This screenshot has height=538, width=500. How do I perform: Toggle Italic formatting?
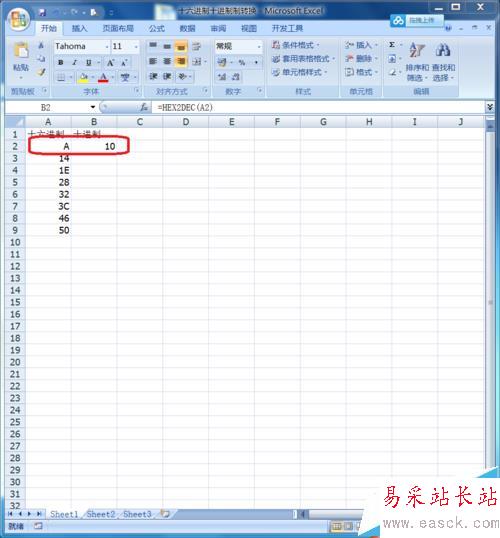click(x=74, y=62)
